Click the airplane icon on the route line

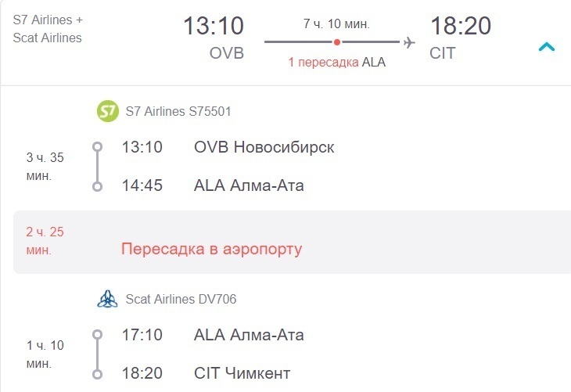click(x=409, y=42)
